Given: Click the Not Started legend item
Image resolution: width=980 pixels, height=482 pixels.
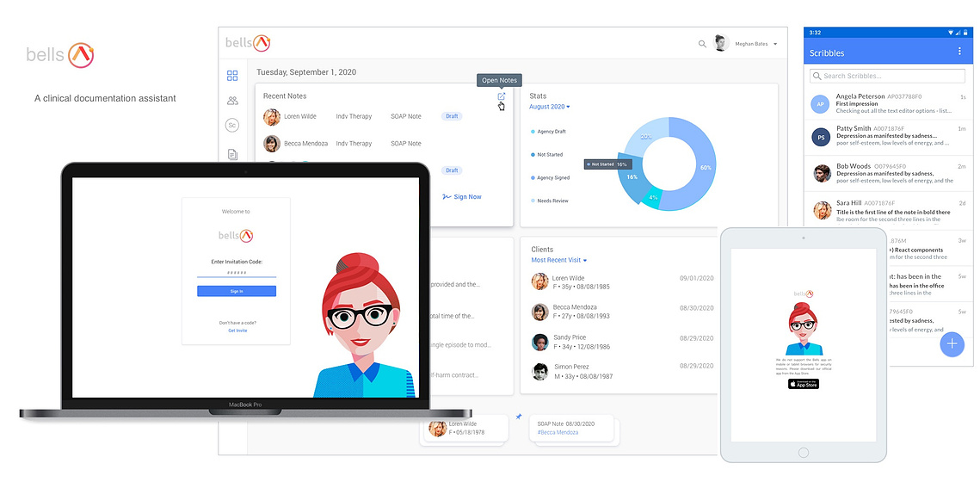Looking at the screenshot, I should coord(546,154).
